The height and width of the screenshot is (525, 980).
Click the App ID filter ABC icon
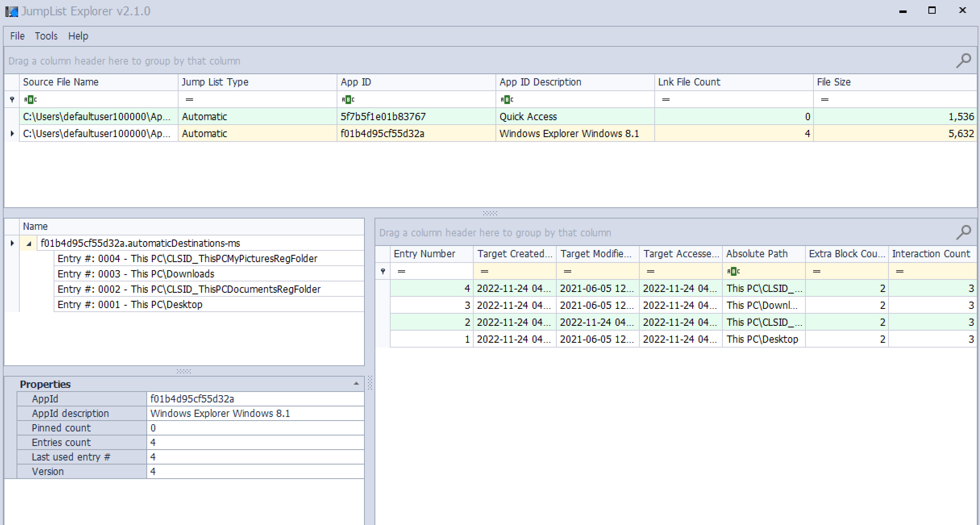(348, 99)
